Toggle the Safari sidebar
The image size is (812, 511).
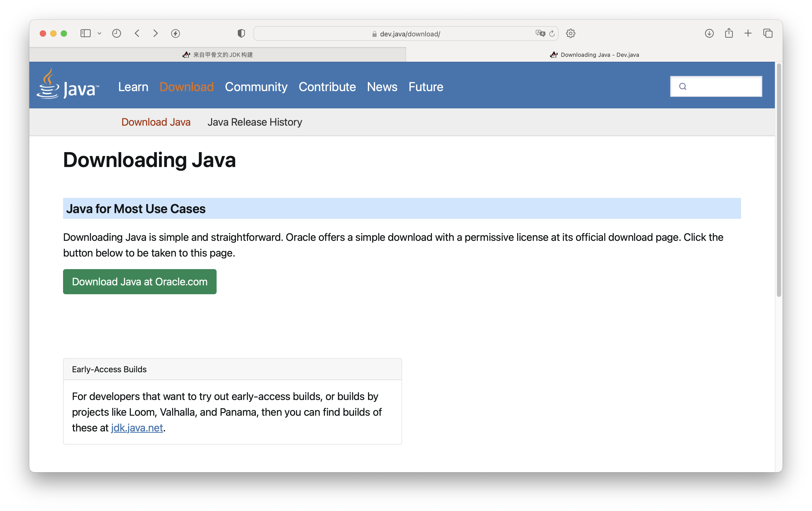[85, 34]
